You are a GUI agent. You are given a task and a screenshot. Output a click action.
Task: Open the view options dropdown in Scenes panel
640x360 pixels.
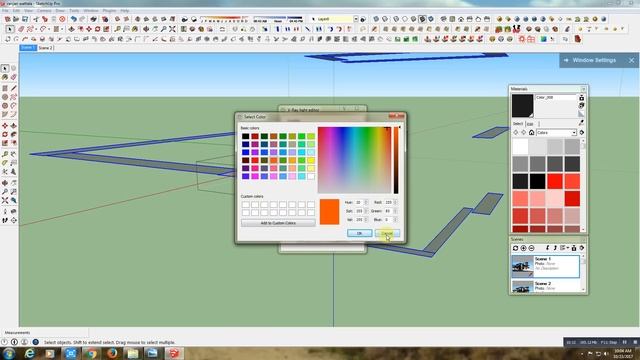(x=564, y=248)
